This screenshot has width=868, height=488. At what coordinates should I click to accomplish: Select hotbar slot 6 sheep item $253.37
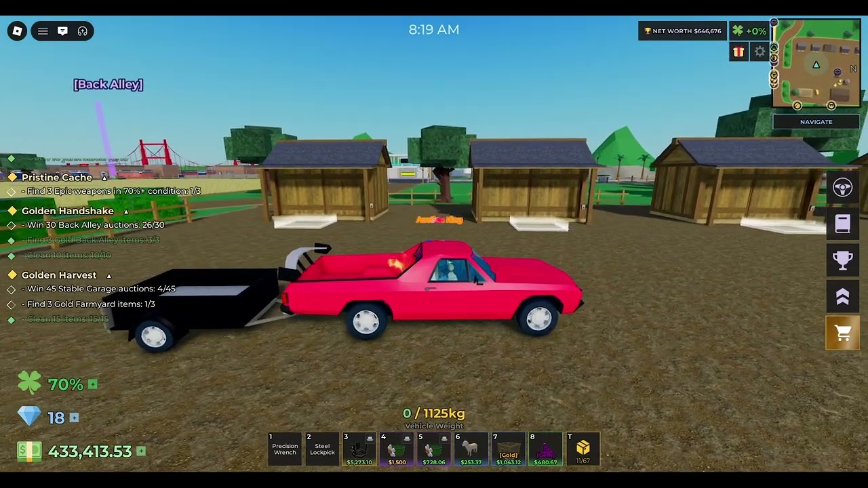click(471, 449)
